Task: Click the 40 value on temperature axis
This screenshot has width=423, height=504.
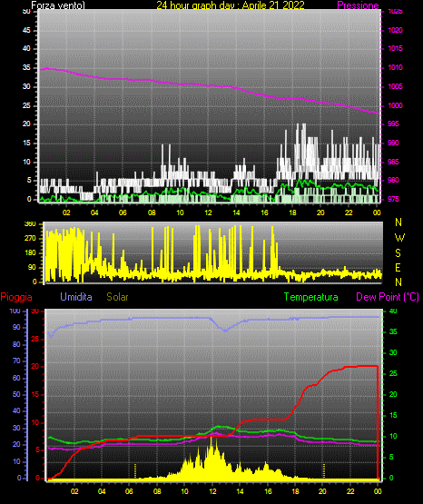Action: tap(393, 311)
